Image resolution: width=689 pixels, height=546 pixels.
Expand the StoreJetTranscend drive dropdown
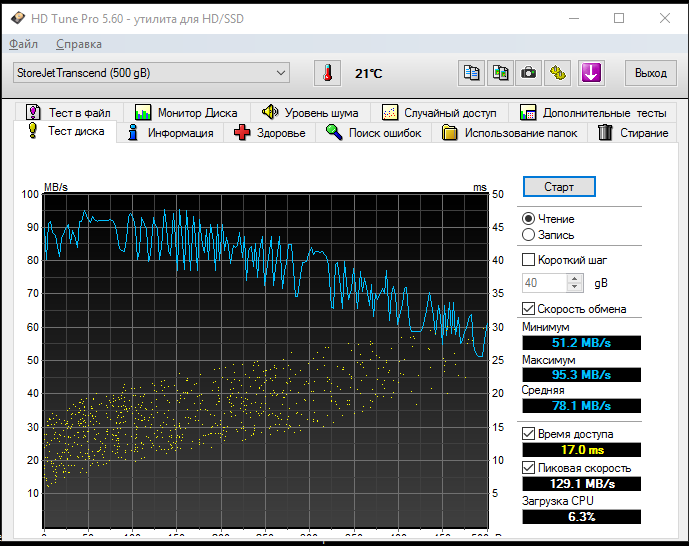pyautogui.click(x=281, y=73)
